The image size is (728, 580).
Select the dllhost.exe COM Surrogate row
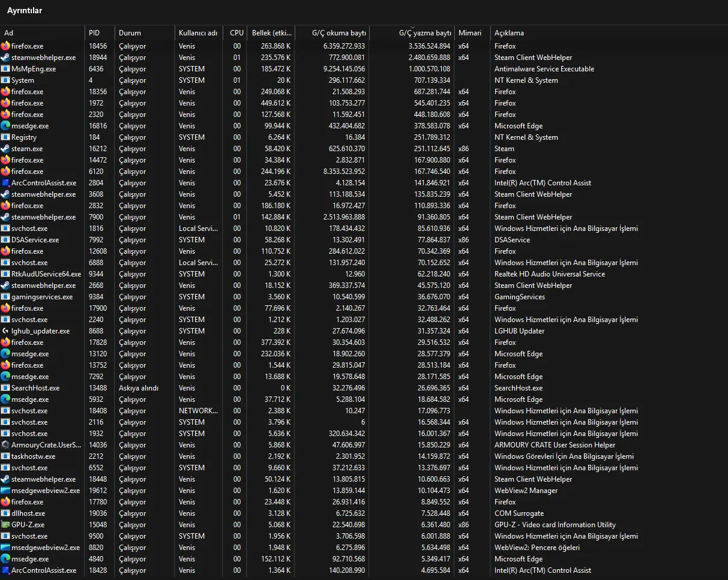(x=364, y=513)
